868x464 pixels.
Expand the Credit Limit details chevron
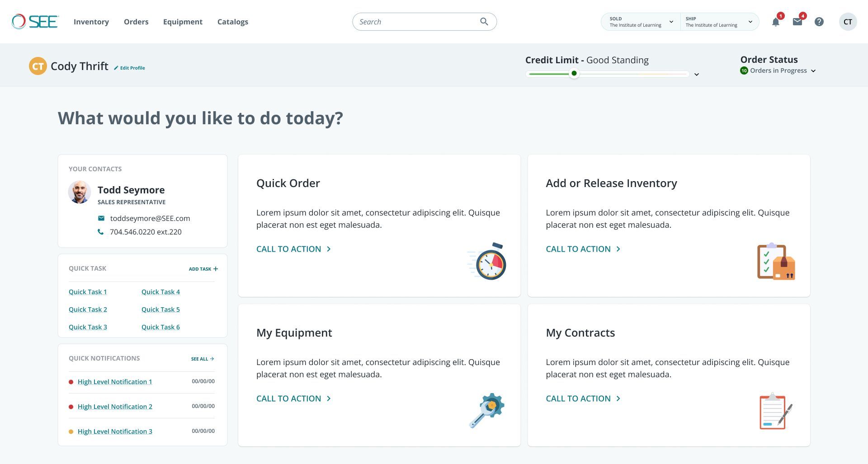point(697,75)
